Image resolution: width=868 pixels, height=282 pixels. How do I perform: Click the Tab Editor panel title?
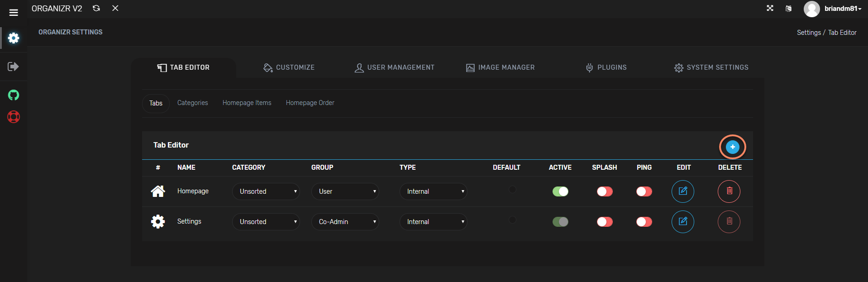point(171,145)
